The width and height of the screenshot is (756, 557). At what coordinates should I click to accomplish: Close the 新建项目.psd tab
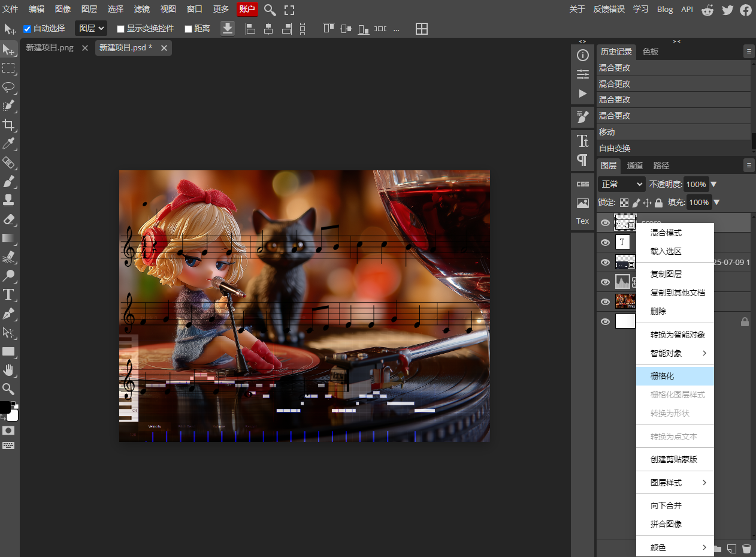click(x=163, y=48)
